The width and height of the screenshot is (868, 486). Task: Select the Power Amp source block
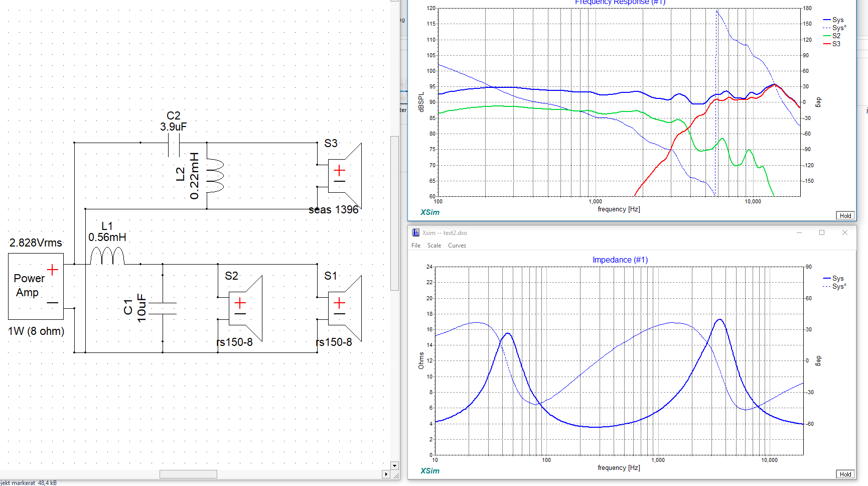(x=36, y=286)
